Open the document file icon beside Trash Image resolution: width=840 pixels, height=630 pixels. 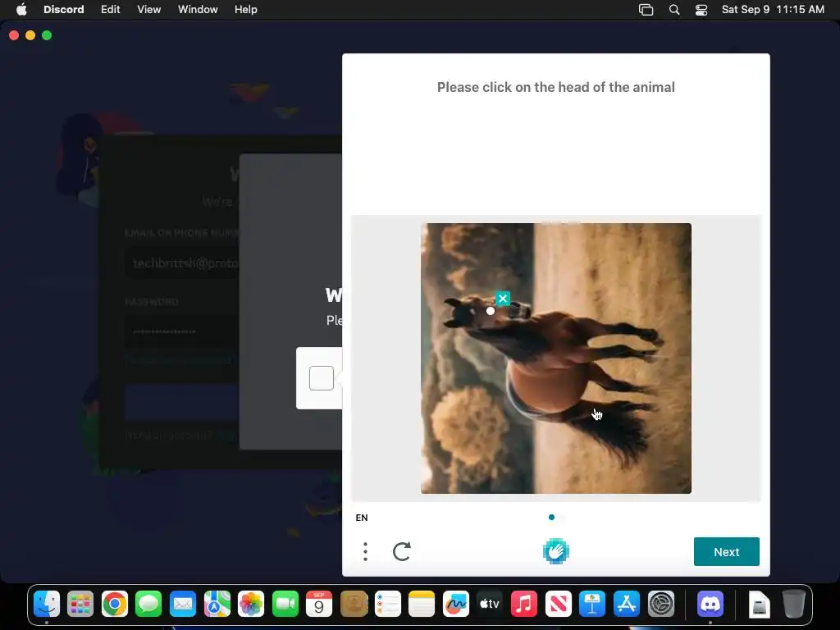759,605
